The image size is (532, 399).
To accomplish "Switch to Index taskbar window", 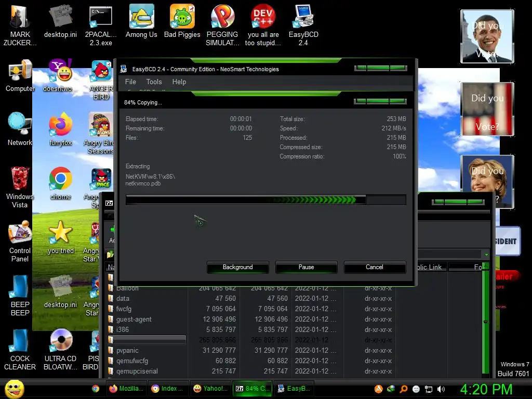I will tap(168, 389).
